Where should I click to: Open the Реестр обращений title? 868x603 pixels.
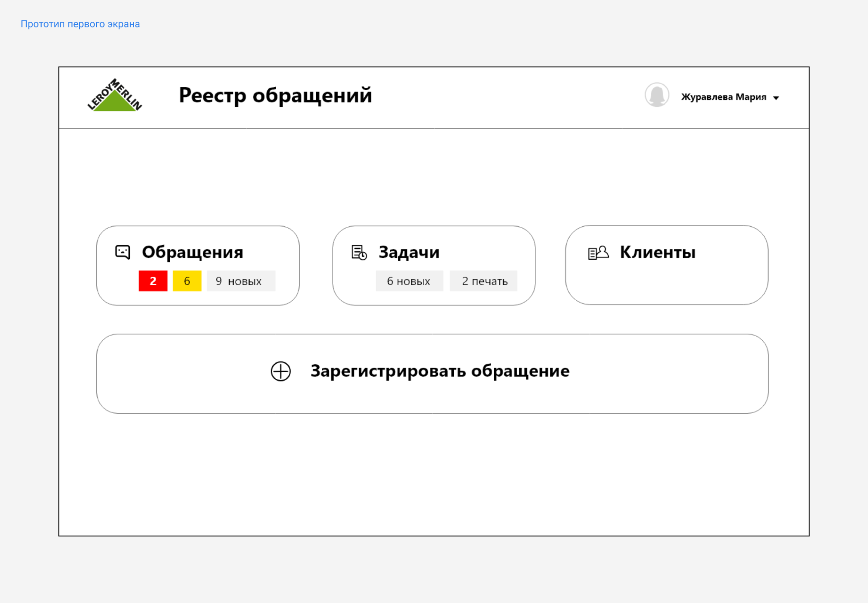coord(275,96)
